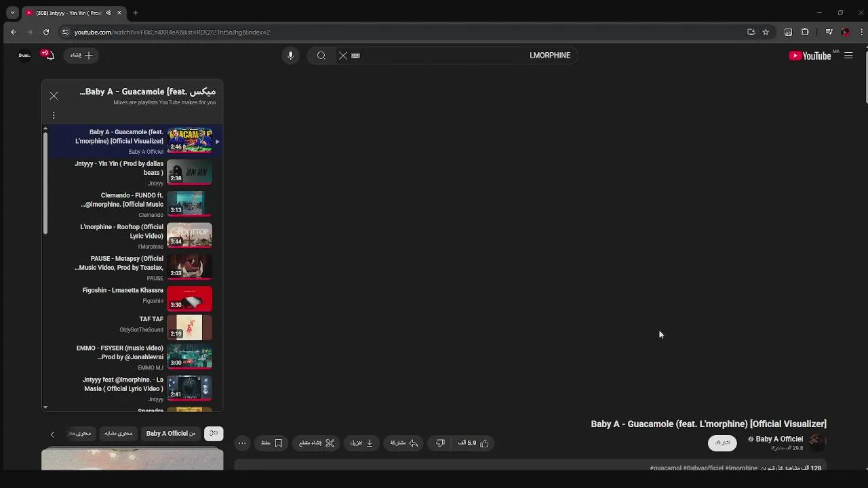Viewport: 868px width, 488px height.
Task: Open Baby A Officiel channel name
Action: tap(779, 439)
